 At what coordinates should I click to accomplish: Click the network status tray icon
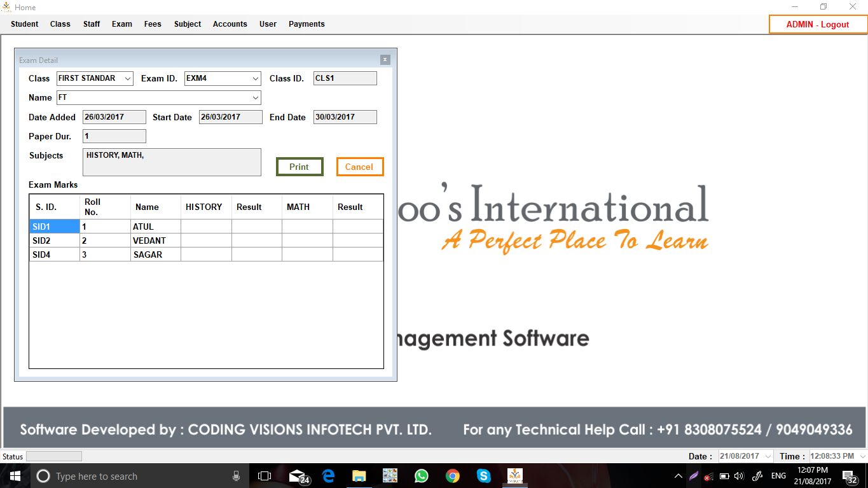pos(708,476)
